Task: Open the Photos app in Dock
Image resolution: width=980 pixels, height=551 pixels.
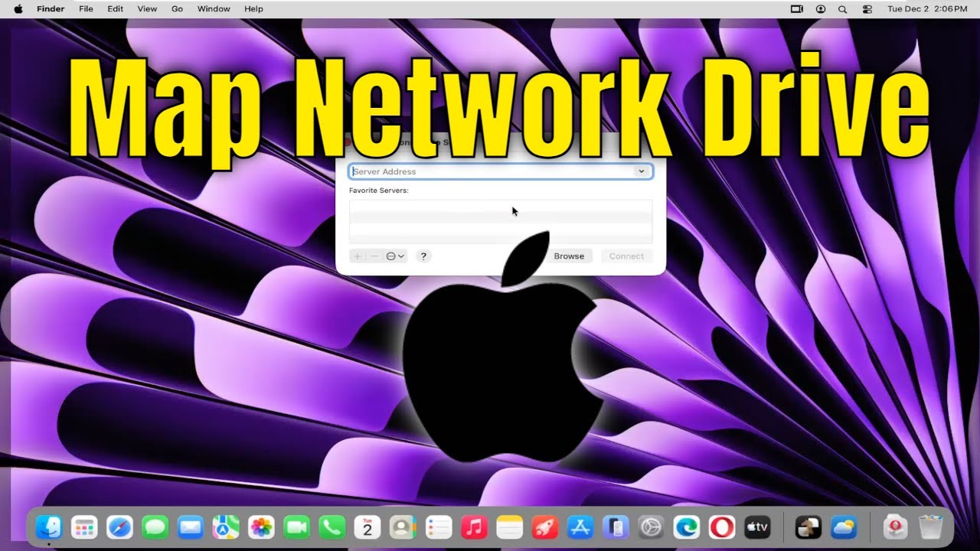Action: (261, 527)
